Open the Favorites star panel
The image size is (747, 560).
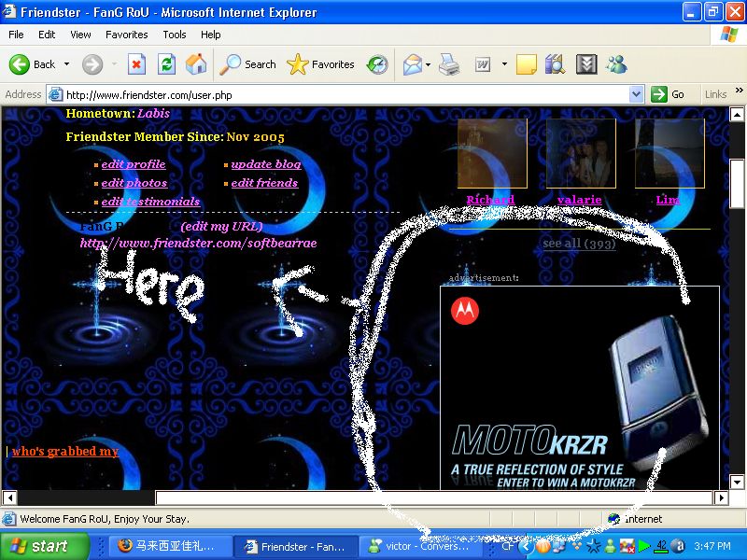[321, 64]
